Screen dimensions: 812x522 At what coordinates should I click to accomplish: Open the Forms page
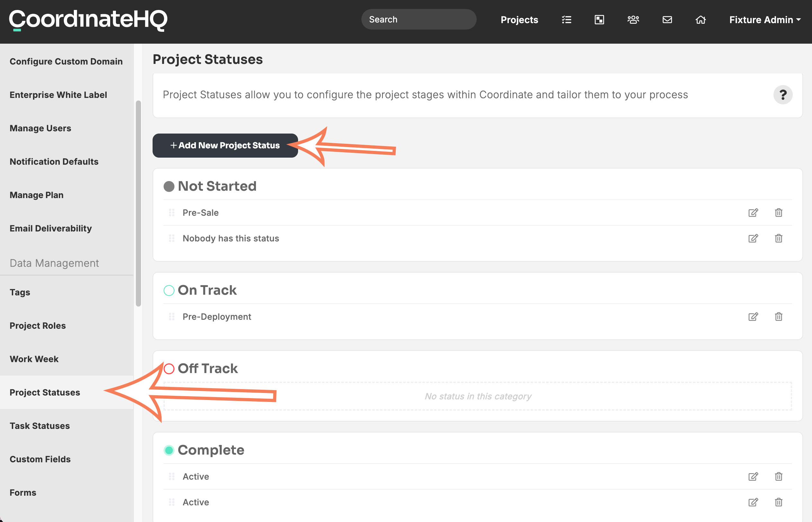23,492
